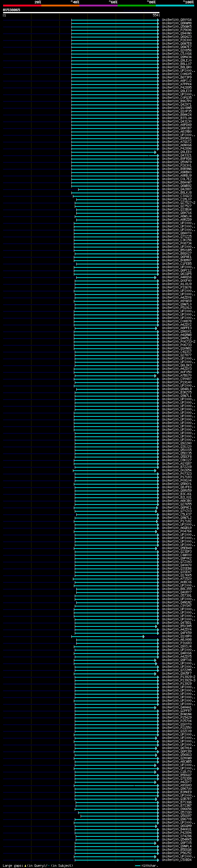Select hit label UniRef100_Q1X8P0

point(177,636)
